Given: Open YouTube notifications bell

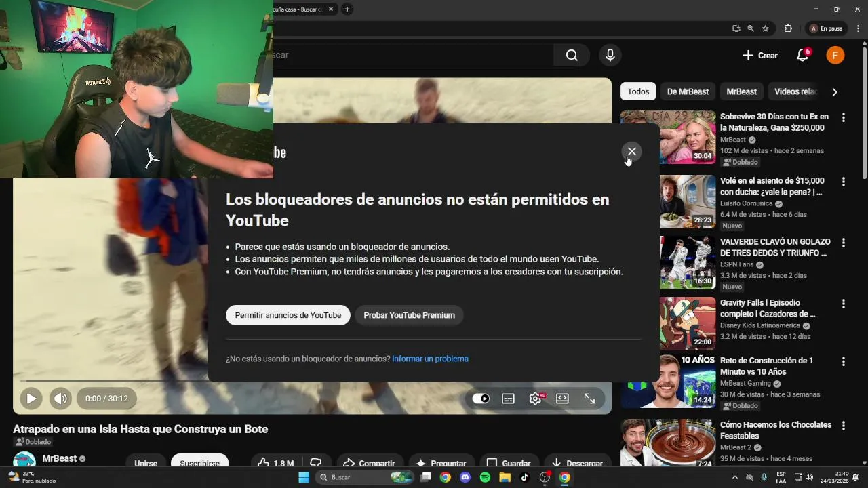Looking at the screenshot, I should (x=803, y=56).
